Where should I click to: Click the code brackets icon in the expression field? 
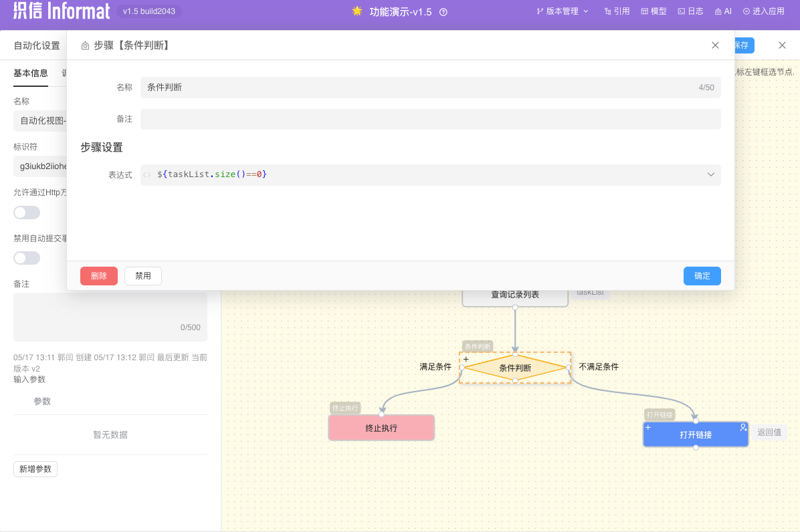tap(147, 174)
